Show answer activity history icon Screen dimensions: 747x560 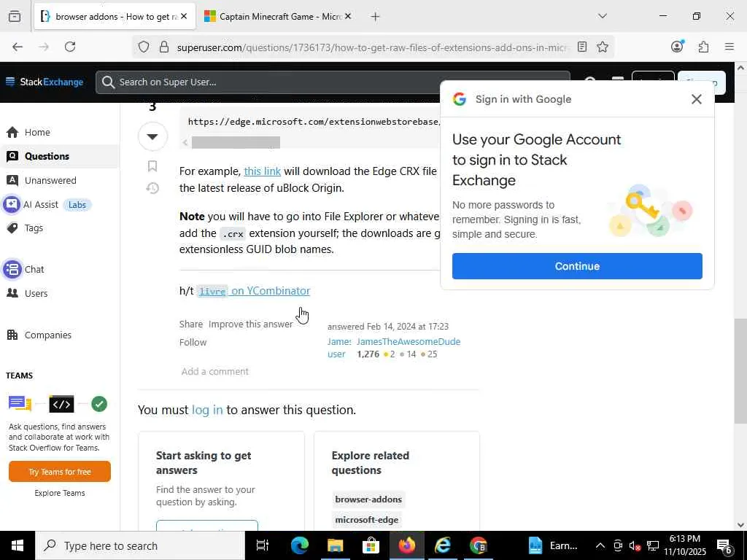pyautogui.click(x=152, y=188)
